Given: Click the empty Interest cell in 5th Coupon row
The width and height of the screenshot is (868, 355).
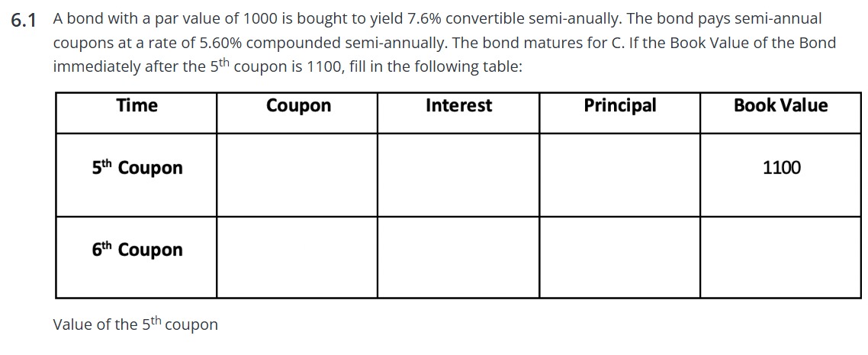Looking at the screenshot, I should (x=458, y=175).
